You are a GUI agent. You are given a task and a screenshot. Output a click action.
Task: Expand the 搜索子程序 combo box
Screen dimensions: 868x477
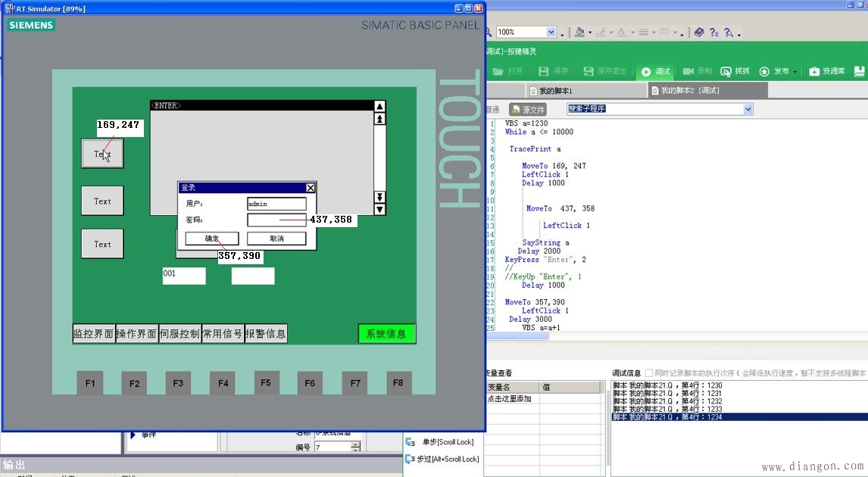click(x=748, y=109)
